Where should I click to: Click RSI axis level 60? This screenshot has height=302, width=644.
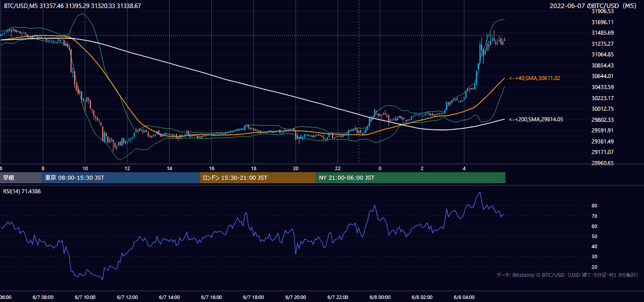(x=595, y=226)
